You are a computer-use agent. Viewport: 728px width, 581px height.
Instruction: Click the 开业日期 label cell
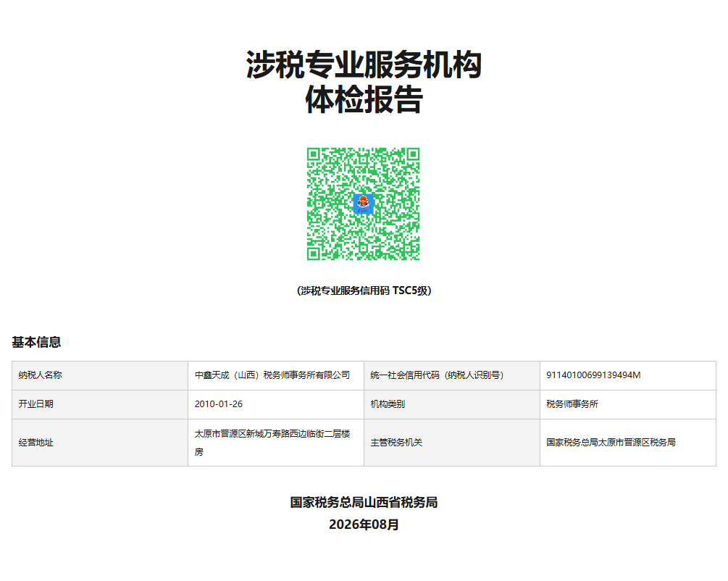[100, 404]
